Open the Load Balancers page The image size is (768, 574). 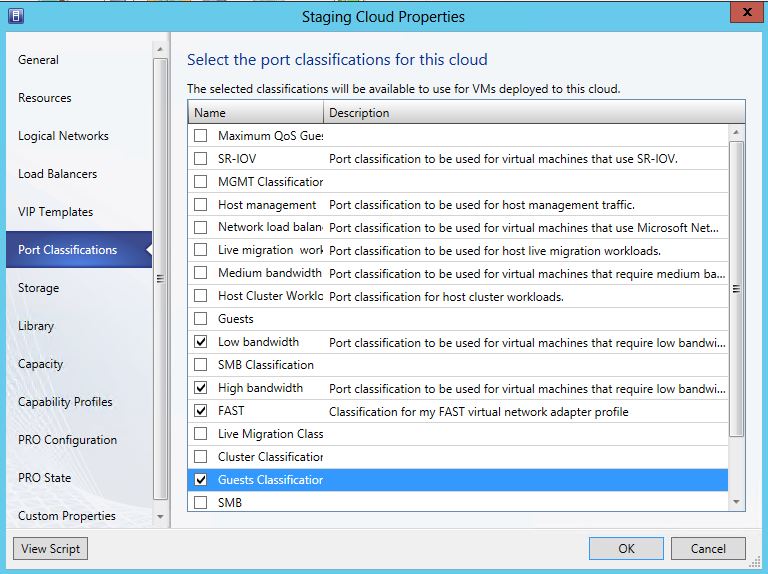[x=57, y=174]
